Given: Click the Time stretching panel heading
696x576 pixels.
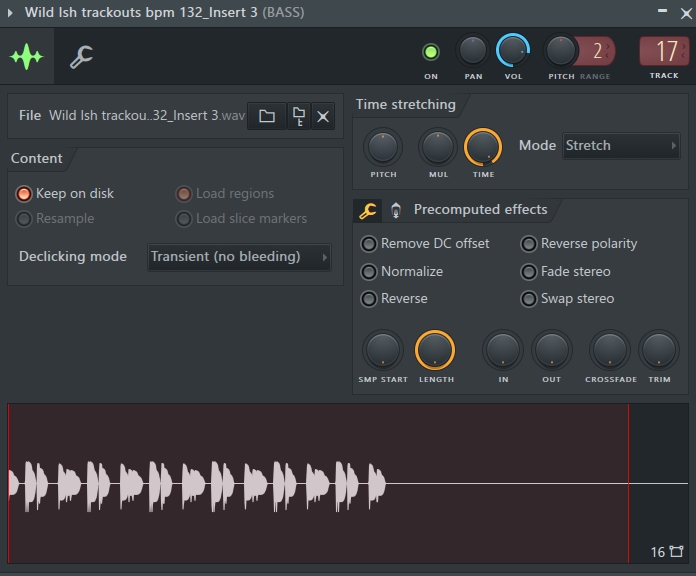Looking at the screenshot, I should click(x=406, y=104).
